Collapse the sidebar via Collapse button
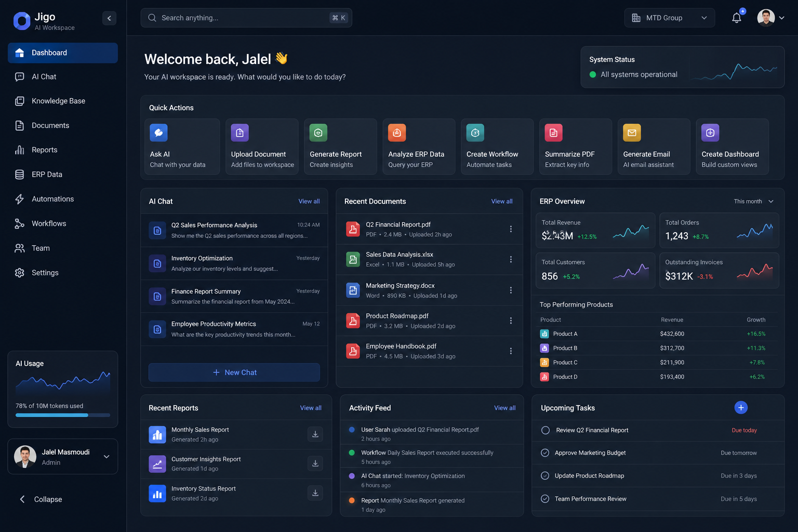This screenshot has height=532, width=798. pos(41,499)
